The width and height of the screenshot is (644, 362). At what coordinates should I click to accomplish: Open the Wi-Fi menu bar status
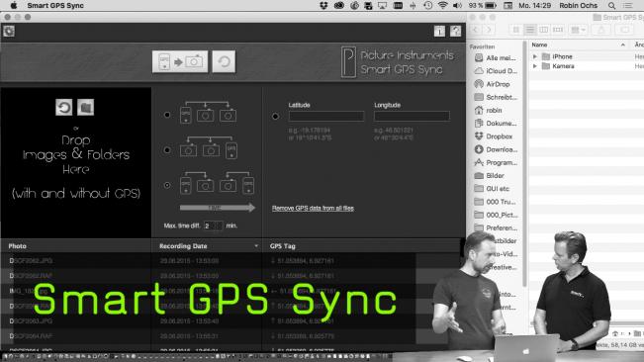[442, 5]
